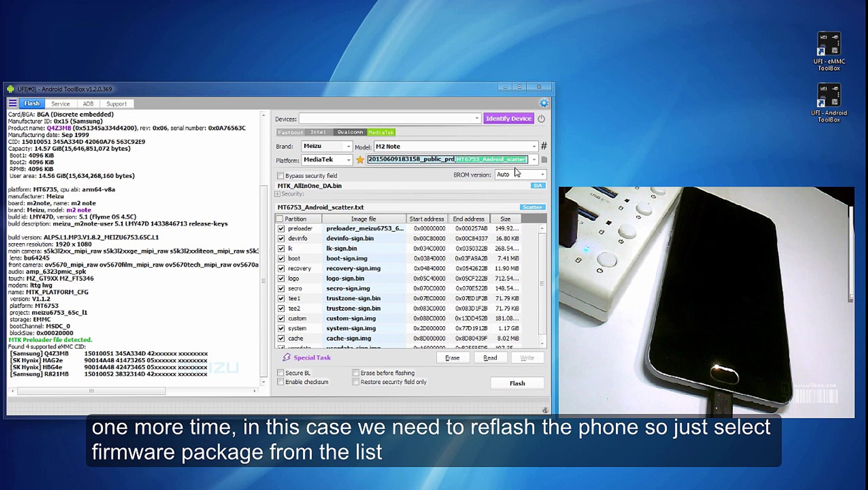Viewport: 868px width, 490px height.
Task: Enable the Enable checksum checkbox
Action: [280, 382]
